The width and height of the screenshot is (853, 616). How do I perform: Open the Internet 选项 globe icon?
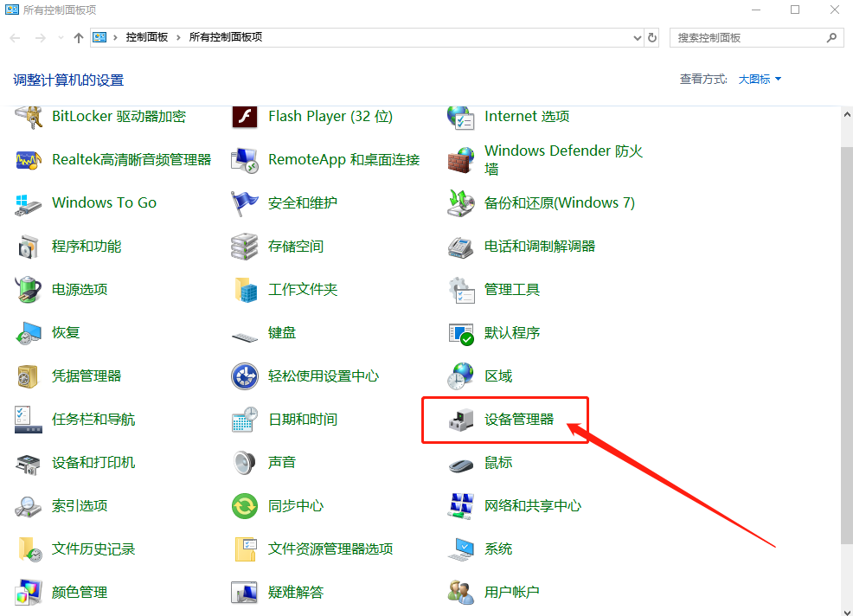point(461,117)
